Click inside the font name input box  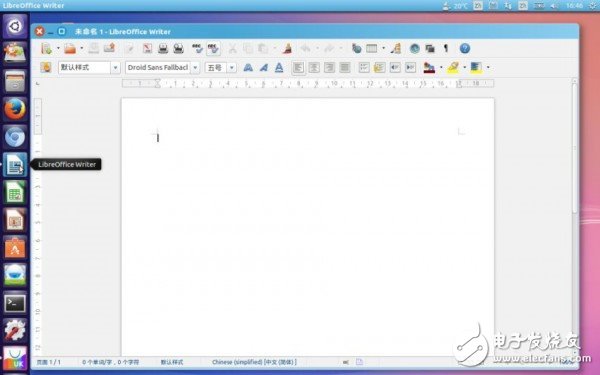(x=158, y=68)
